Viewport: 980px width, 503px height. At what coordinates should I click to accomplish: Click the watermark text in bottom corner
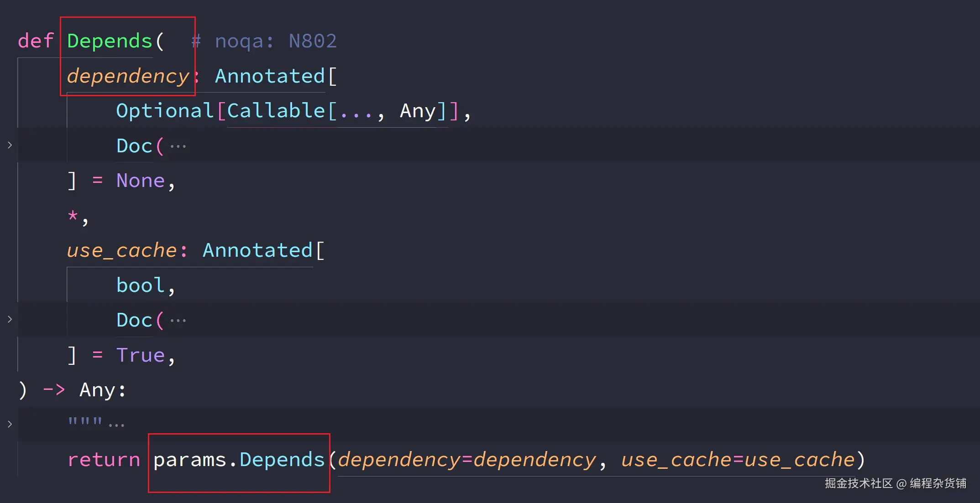(895, 483)
